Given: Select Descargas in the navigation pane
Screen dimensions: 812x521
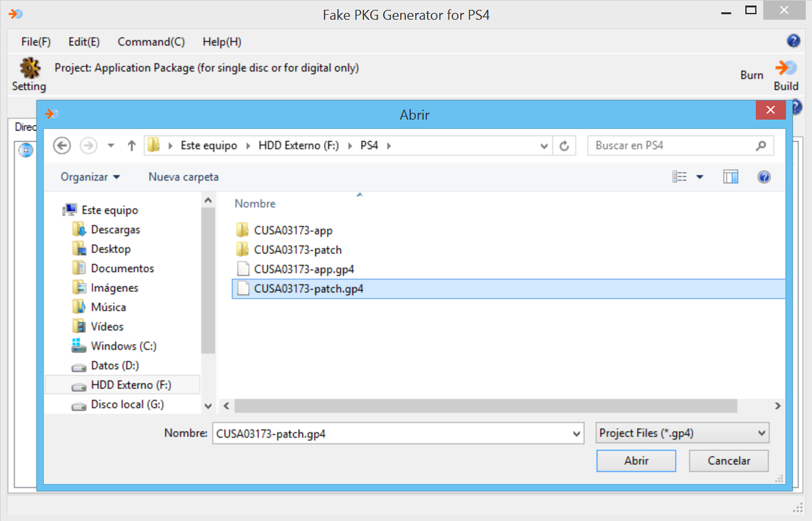Looking at the screenshot, I should point(115,230).
